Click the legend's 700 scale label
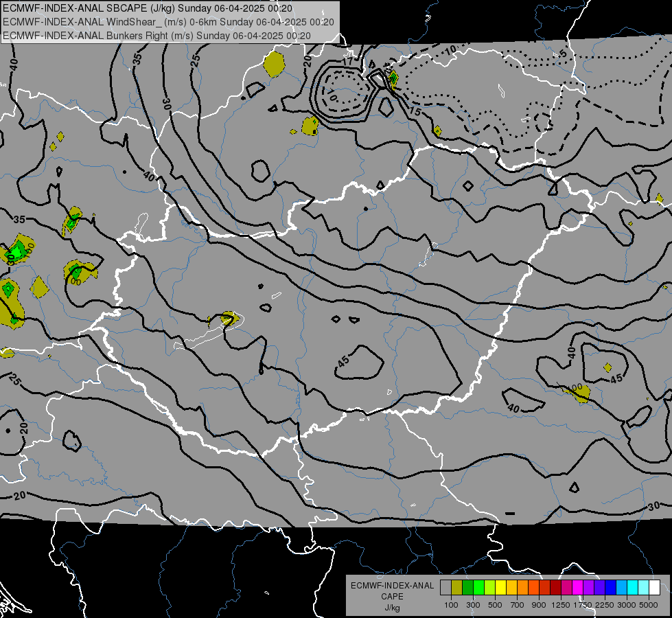Screen dimensions: 672x618 click(518, 605)
